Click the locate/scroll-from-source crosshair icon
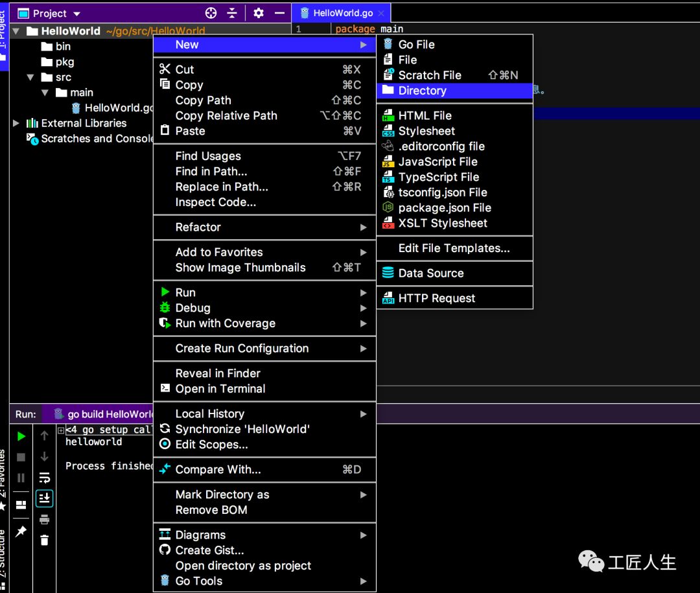Image resolution: width=700 pixels, height=593 pixels. click(x=211, y=13)
